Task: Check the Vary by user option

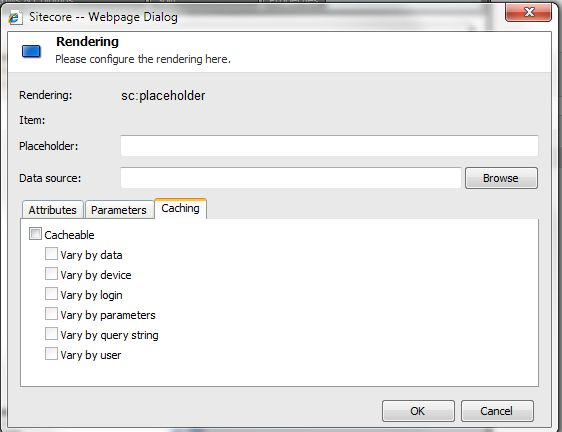Action: click(x=51, y=354)
